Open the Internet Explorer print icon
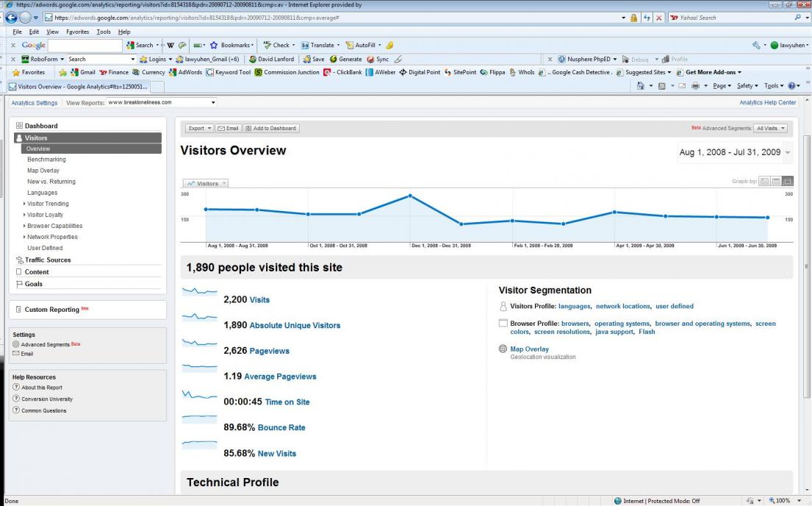The image size is (812, 506). (695, 85)
